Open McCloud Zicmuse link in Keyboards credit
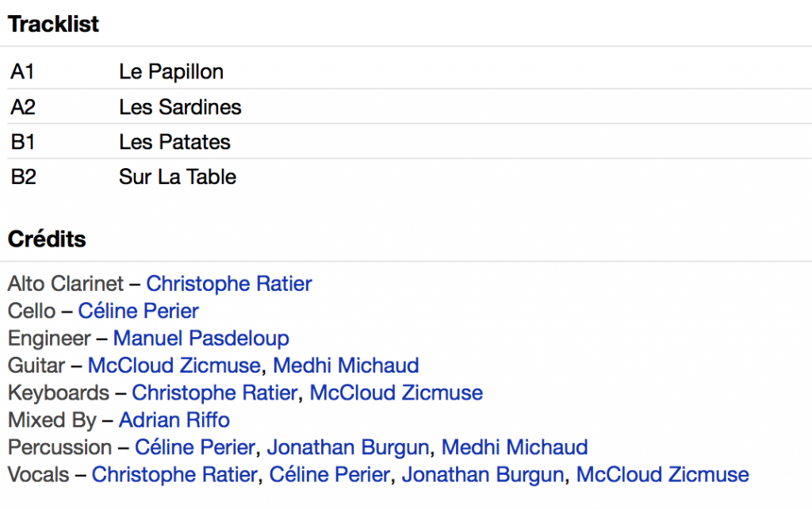The image size is (812, 509). pyautogui.click(x=396, y=393)
